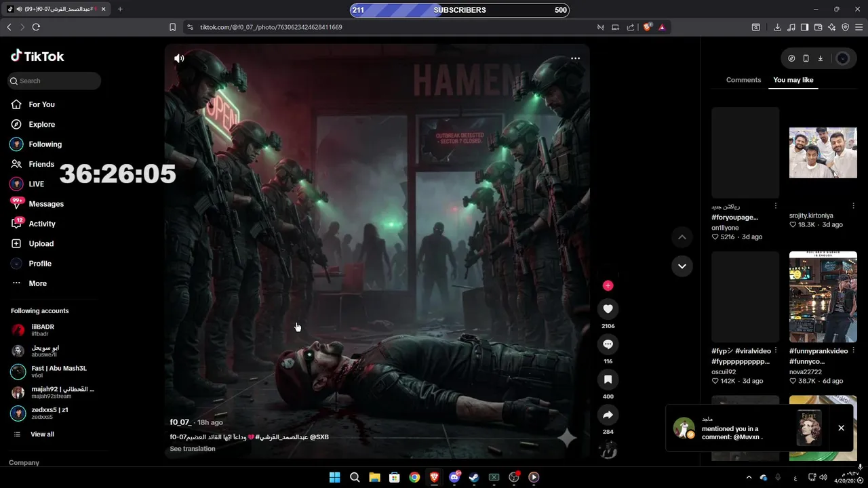Screen dimensions: 868x488
Task: Open the Activity notifications
Action: [33, 224]
